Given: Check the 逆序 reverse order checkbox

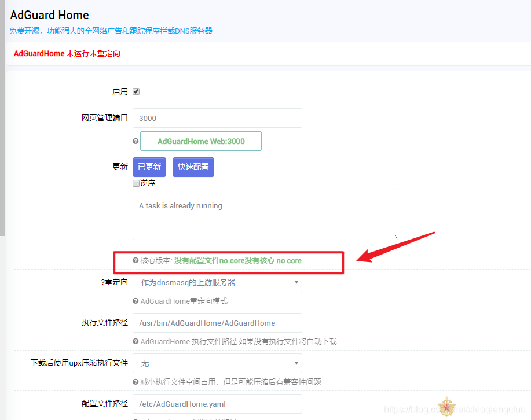Looking at the screenshot, I should 136,183.
